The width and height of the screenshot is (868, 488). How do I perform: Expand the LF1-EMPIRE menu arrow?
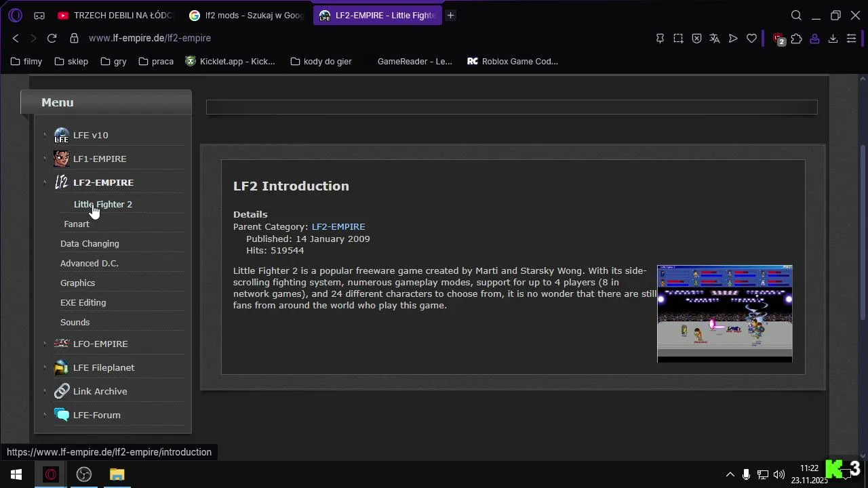45,158
